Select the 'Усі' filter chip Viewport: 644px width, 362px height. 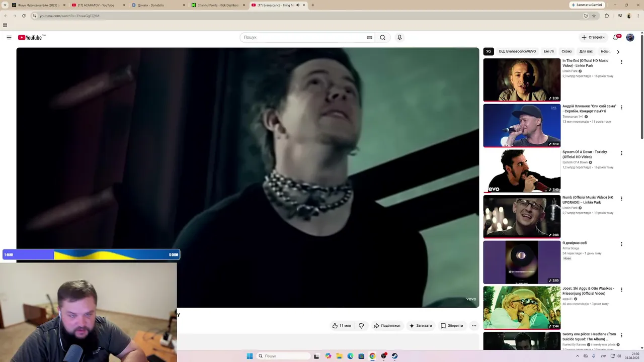click(x=489, y=51)
